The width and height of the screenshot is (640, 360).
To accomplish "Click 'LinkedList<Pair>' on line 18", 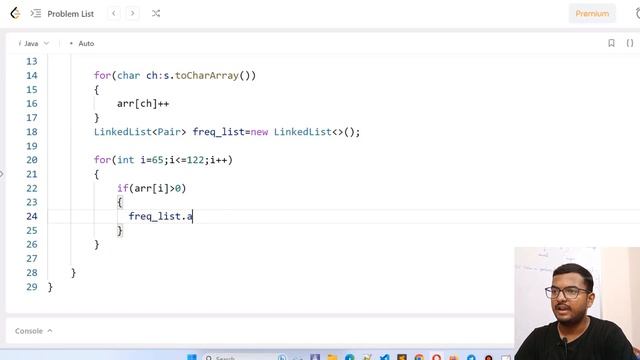I will pyautogui.click(x=140, y=132).
